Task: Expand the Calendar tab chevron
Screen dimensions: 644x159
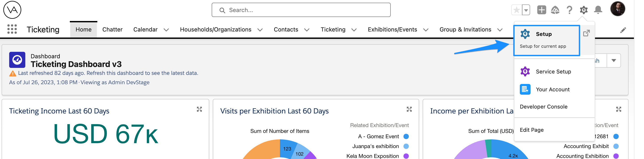Action: click(166, 30)
